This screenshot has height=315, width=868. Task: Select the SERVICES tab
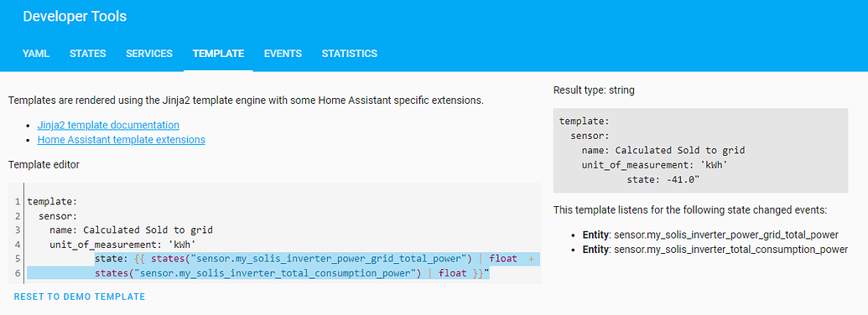point(149,54)
